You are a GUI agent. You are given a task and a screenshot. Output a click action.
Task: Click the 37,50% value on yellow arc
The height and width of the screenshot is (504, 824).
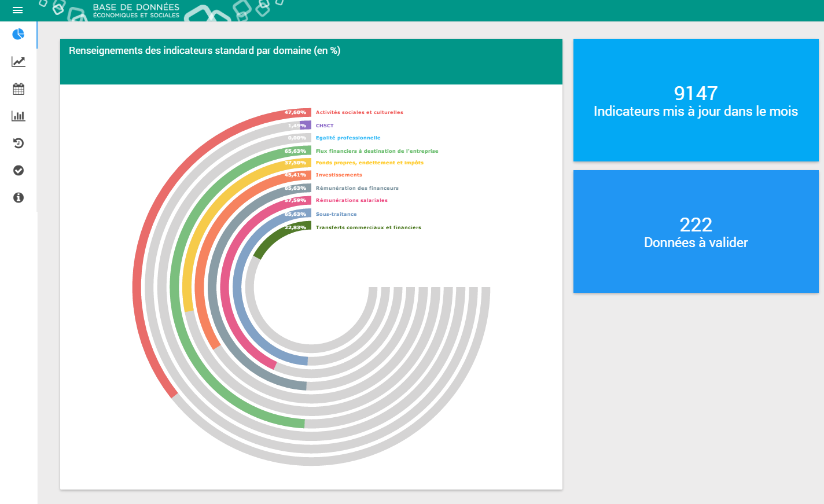[x=295, y=163]
